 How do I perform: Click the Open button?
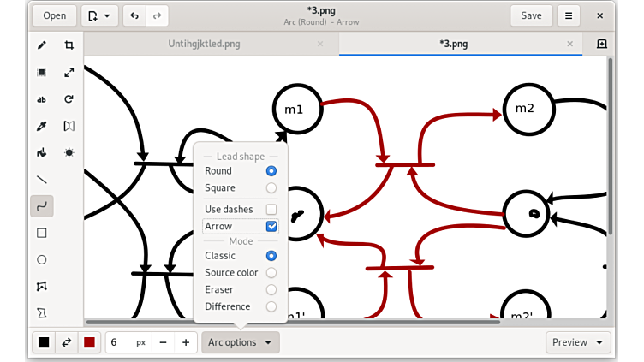[54, 15]
